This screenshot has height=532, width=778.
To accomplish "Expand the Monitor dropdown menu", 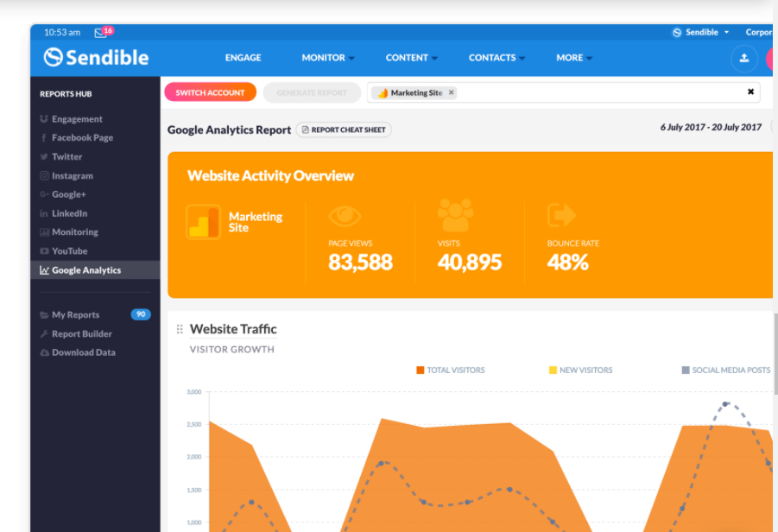I will click(327, 58).
